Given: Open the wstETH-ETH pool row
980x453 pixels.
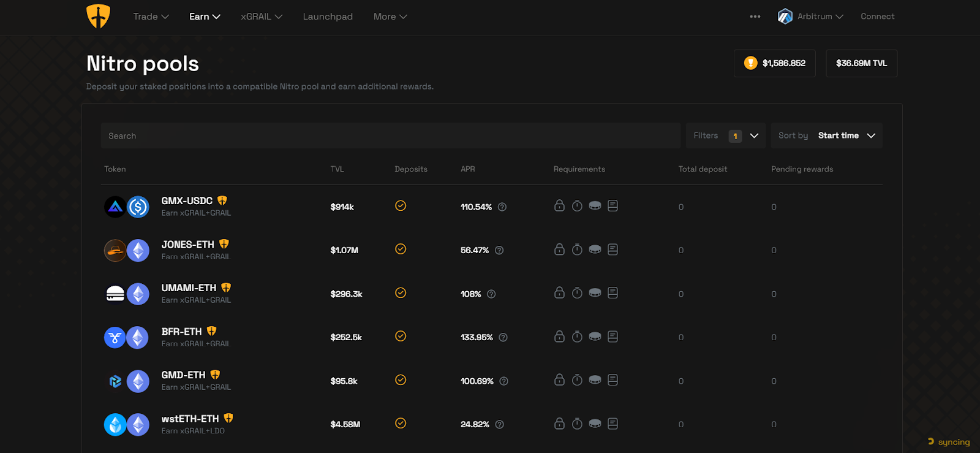Looking at the screenshot, I should 492,424.
